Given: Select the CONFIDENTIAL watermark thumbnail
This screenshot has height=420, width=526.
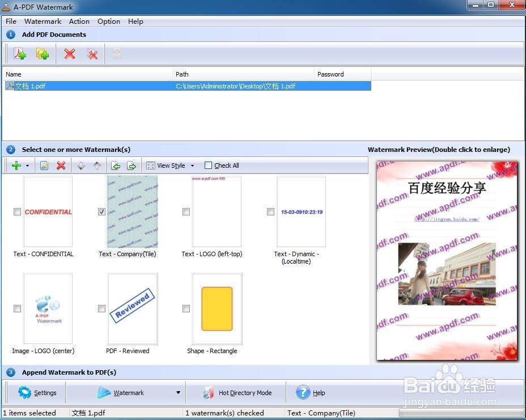Looking at the screenshot, I should [48, 211].
